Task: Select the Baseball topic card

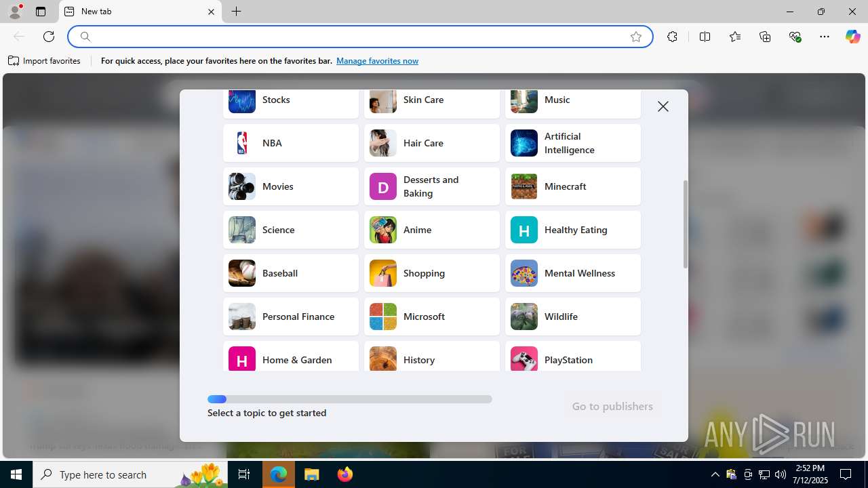Action: click(291, 273)
